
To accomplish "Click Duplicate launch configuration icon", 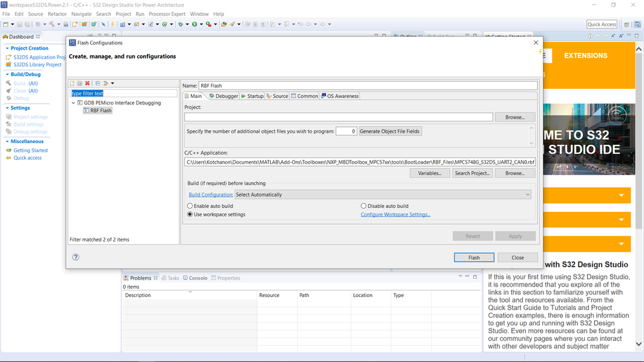I will [80, 83].
